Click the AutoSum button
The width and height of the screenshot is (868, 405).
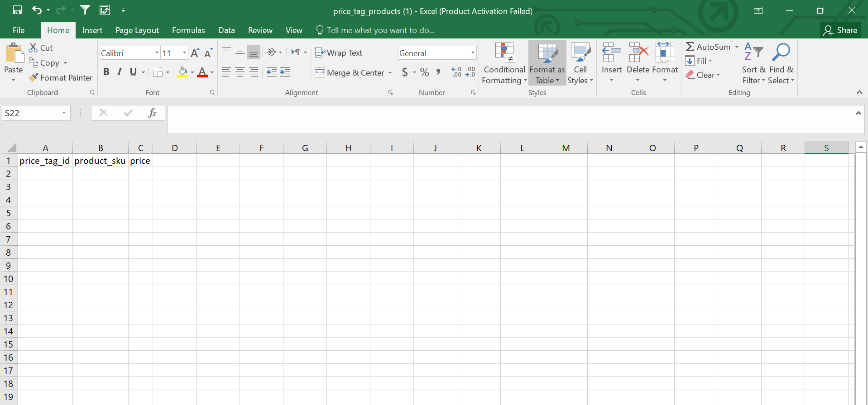point(708,47)
